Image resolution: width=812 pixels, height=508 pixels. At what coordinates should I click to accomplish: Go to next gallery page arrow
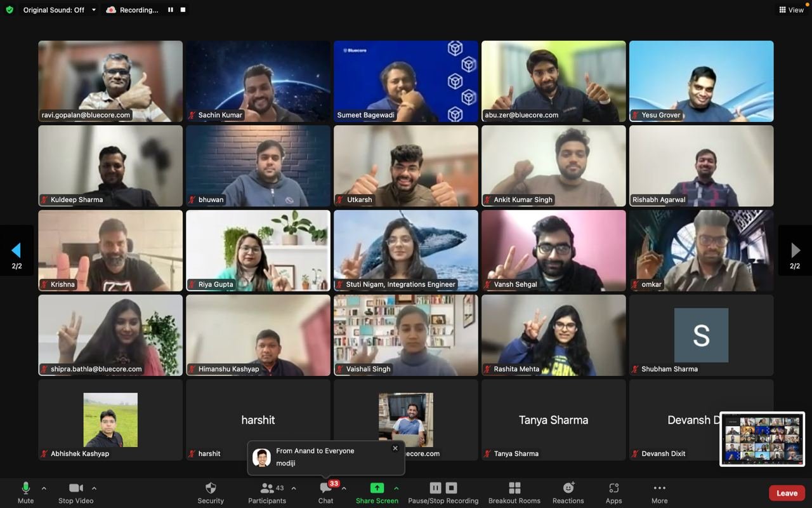tap(795, 250)
